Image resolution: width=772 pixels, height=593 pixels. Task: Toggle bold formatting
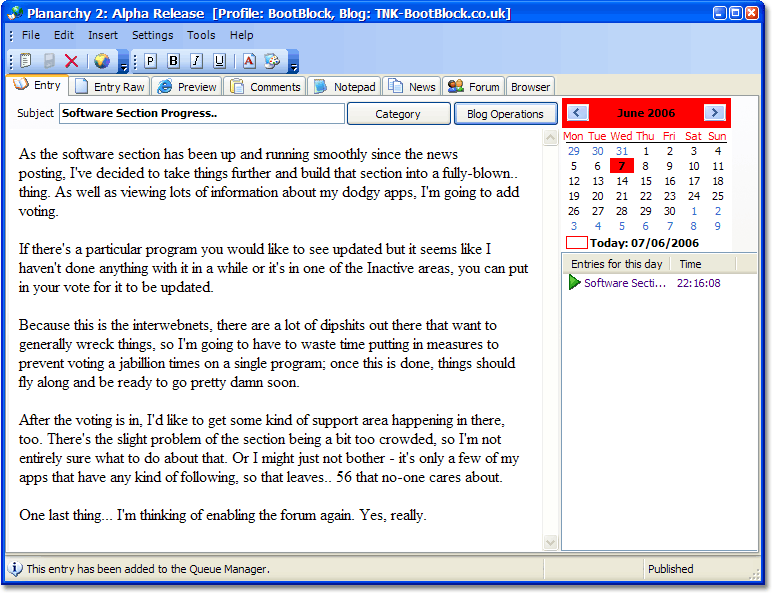coord(174,61)
